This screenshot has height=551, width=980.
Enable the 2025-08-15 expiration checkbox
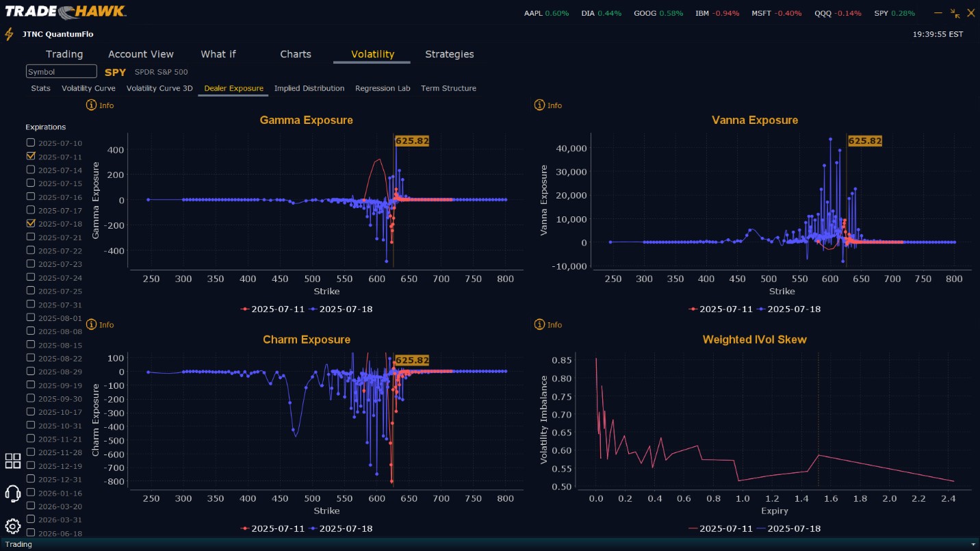pos(31,344)
